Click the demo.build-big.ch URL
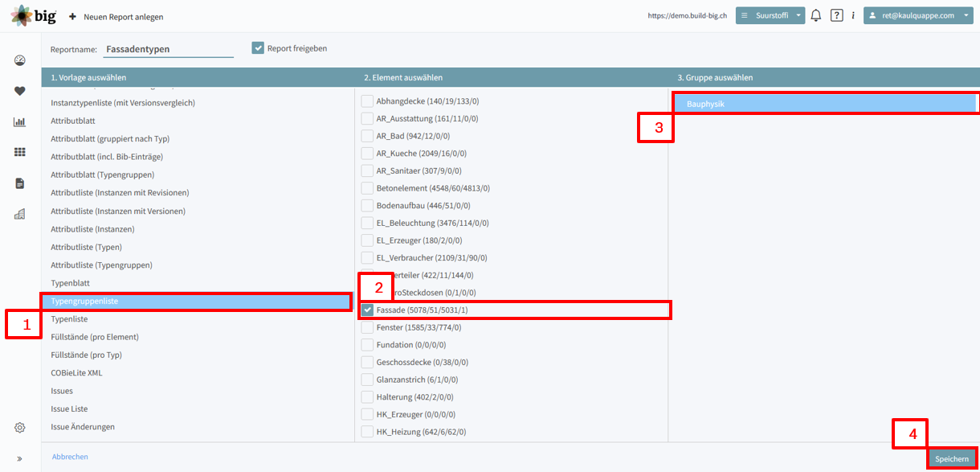 point(687,15)
